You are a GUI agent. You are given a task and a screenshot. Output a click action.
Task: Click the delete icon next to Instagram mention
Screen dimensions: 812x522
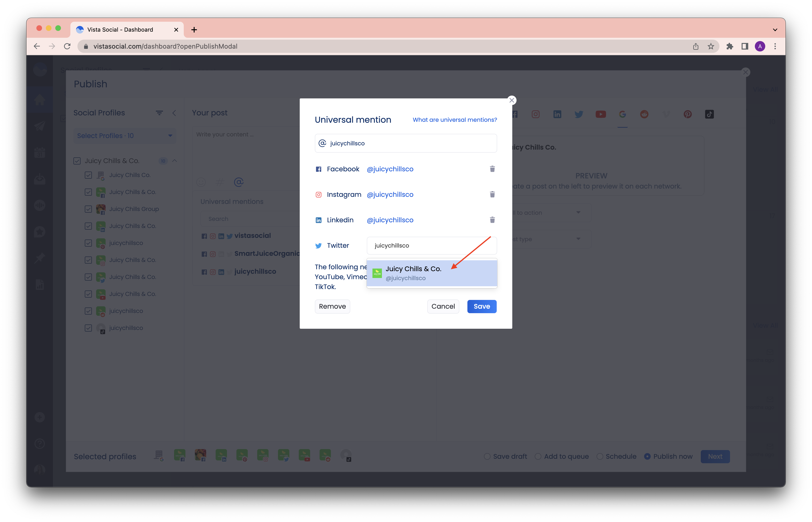tap(492, 194)
